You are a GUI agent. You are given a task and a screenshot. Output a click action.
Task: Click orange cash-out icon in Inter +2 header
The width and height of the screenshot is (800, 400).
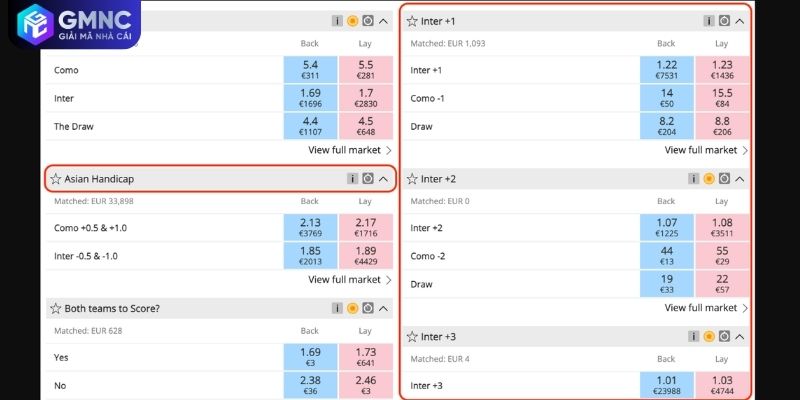(709, 179)
